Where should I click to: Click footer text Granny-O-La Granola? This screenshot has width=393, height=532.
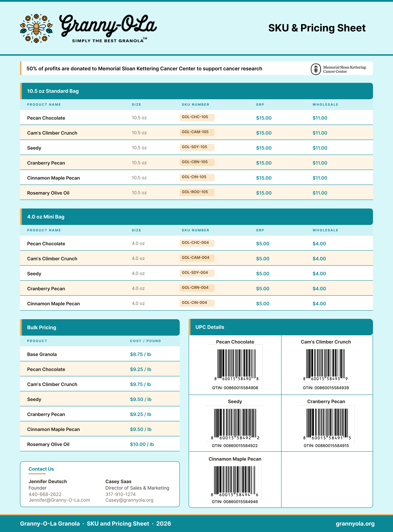coord(50,524)
